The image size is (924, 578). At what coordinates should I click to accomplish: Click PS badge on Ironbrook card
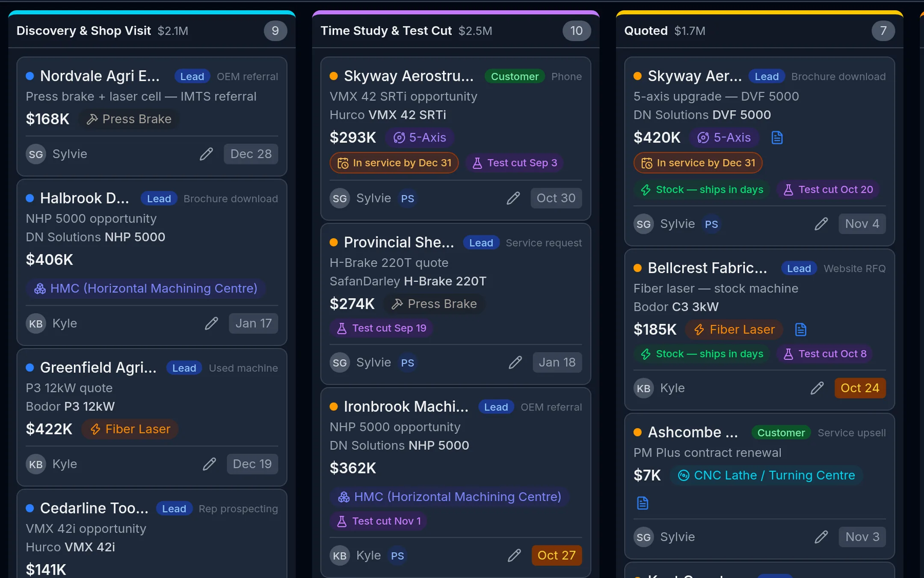pyautogui.click(x=397, y=556)
